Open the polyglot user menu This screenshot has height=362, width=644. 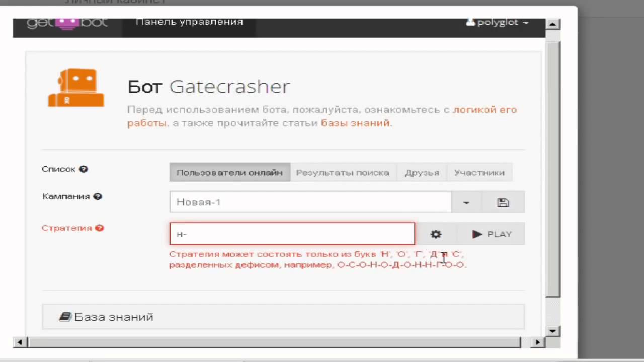[x=497, y=23]
